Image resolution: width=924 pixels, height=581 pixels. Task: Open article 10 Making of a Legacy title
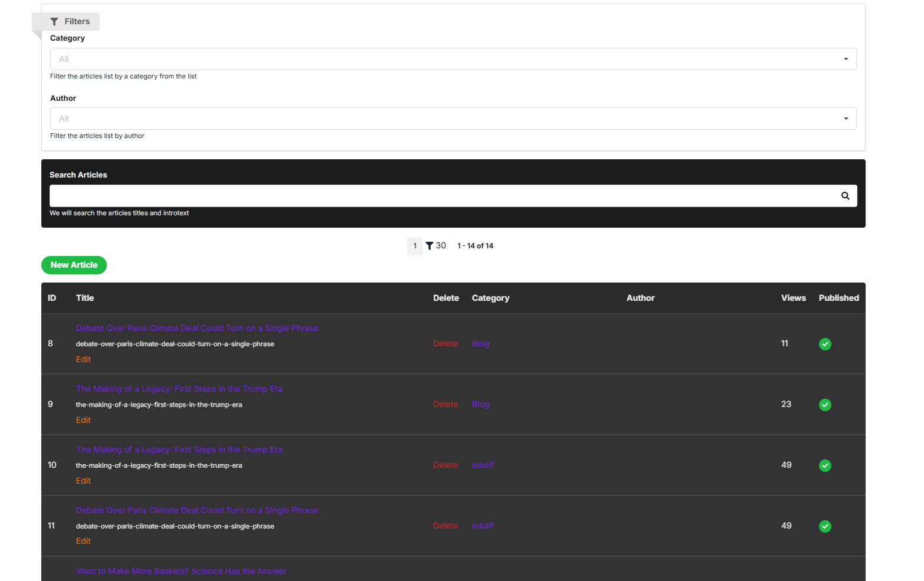tap(179, 449)
